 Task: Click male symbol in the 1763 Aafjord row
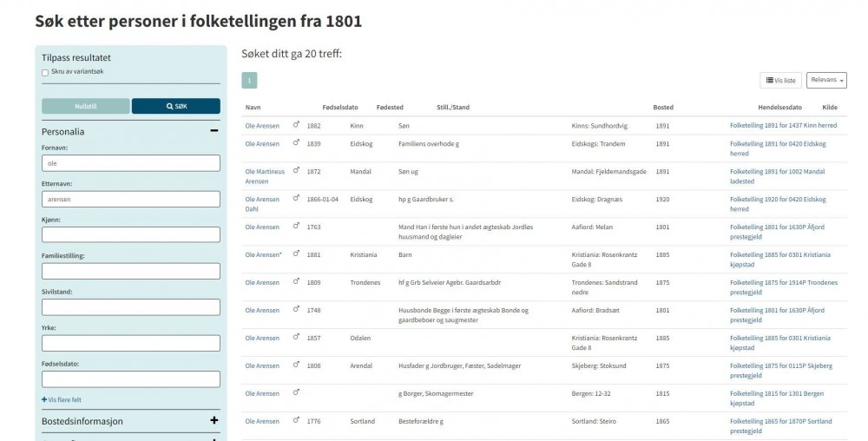click(296, 227)
